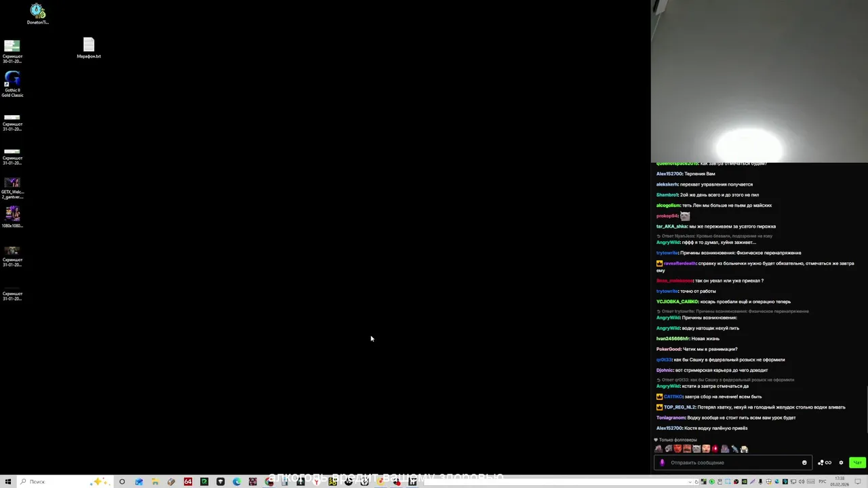868x488 pixels.
Task: Open the Windows Start menu
Action: (x=7, y=482)
